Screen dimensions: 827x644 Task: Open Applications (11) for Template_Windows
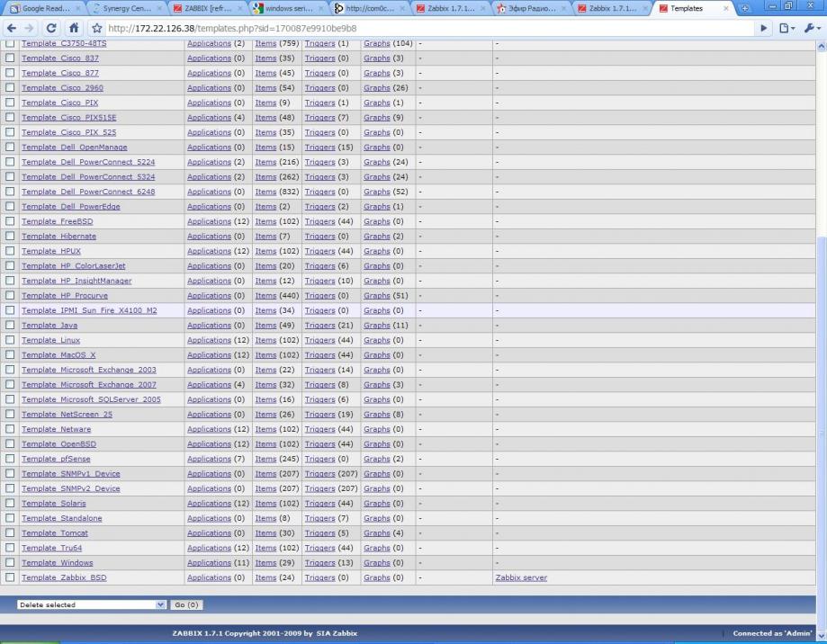209,563
